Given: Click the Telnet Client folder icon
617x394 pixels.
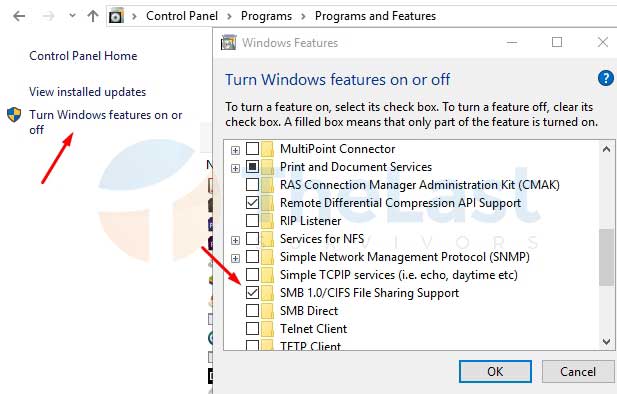Looking at the screenshot, I should (267, 329).
